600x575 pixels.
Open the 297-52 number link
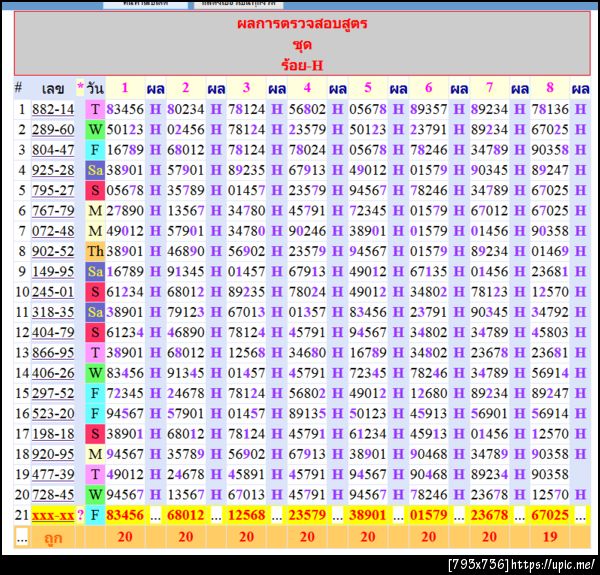[53, 393]
